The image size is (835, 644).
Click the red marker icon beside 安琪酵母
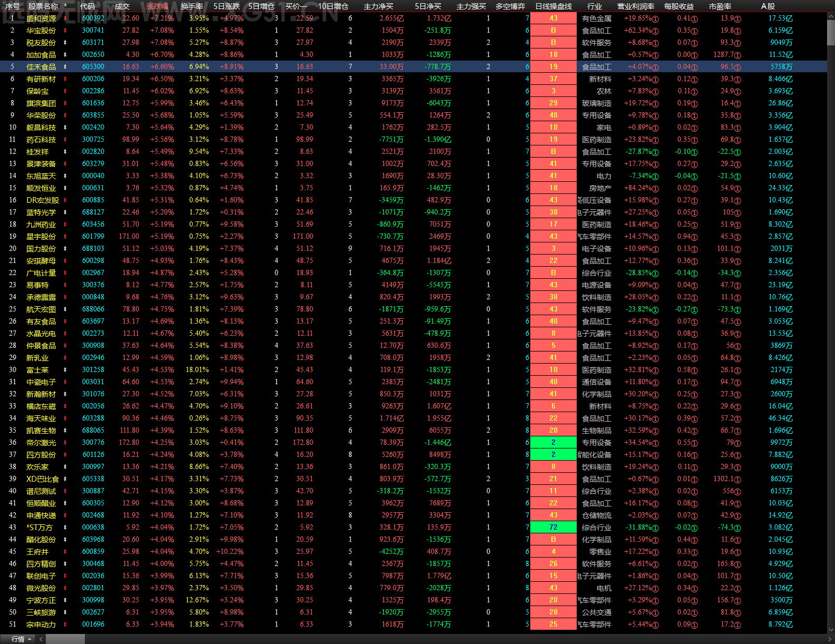pyautogui.click(x=65, y=261)
